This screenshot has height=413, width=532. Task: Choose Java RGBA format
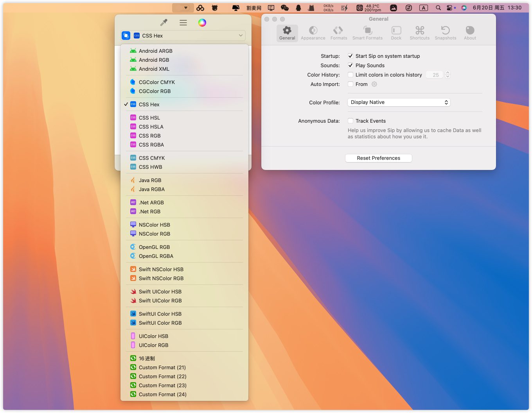pyautogui.click(x=185, y=189)
